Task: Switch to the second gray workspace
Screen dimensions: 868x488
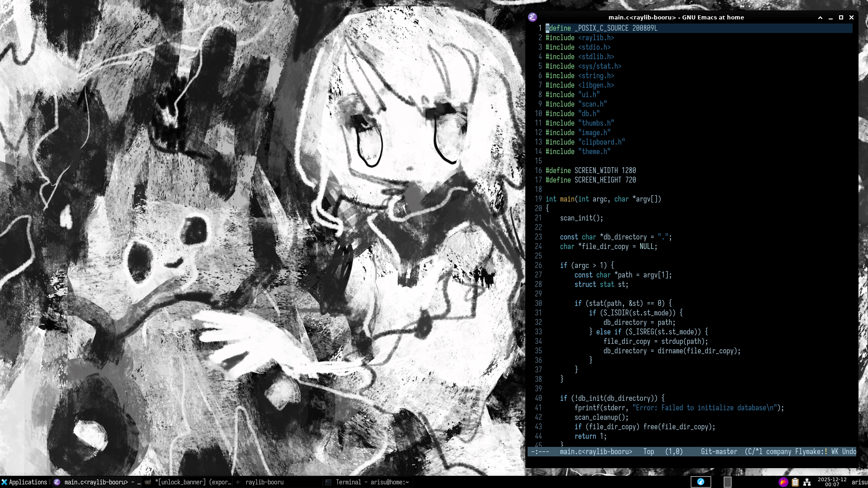Action: coord(727,482)
